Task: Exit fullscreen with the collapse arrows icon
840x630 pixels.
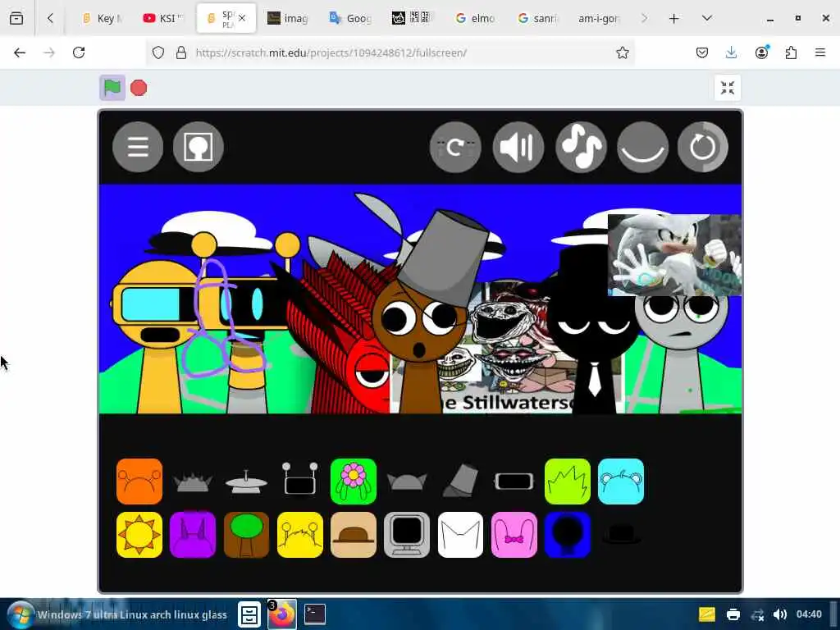Action: (728, 88)
